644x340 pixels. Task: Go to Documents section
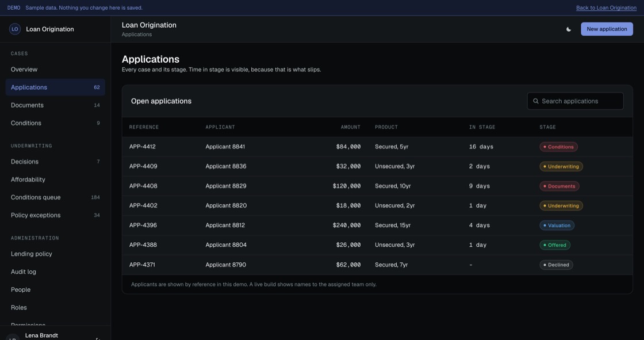pyautogui.click(x=55, y=105)
